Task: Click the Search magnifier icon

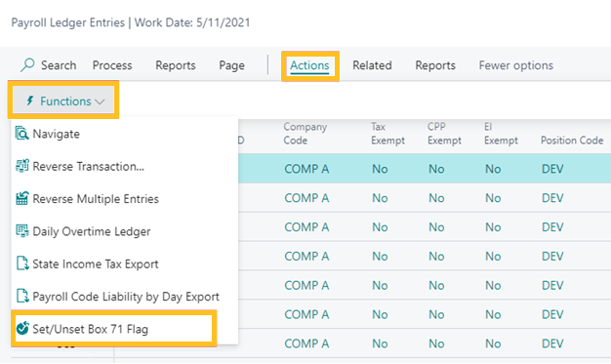Action: click(27, 64)
